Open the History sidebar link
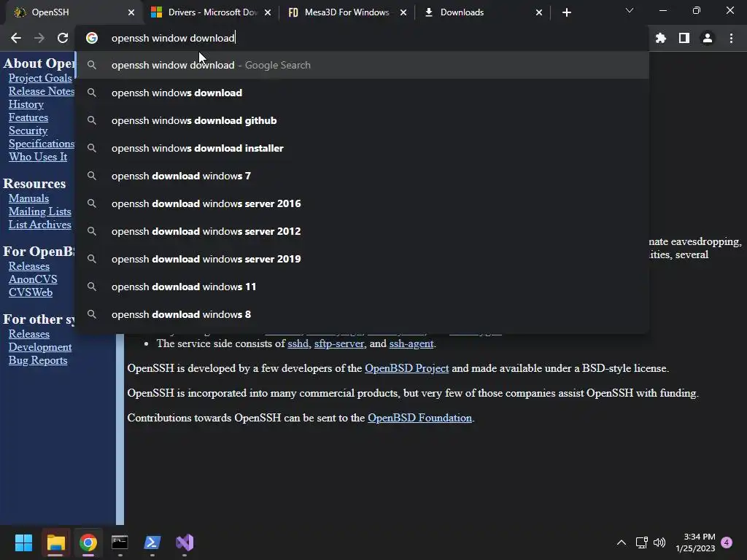 click(26, 104)
